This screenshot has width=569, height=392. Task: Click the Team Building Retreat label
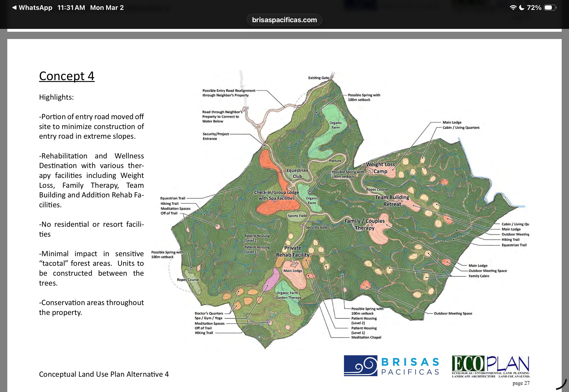tap(392, 201)
